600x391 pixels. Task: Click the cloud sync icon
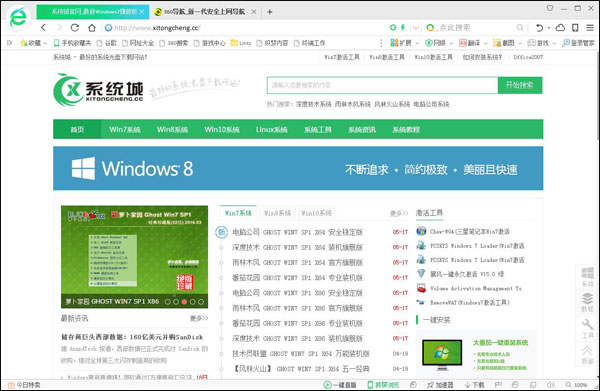560,27
